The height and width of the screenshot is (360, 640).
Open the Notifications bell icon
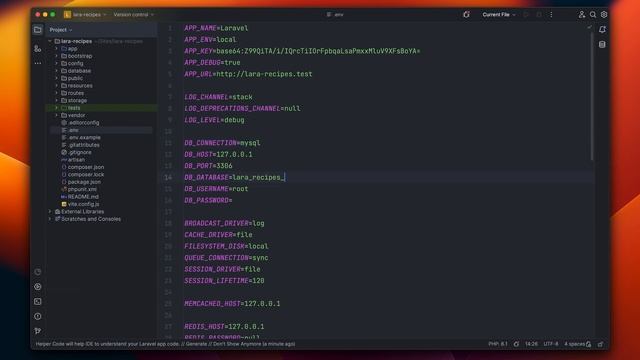(602, 29)
